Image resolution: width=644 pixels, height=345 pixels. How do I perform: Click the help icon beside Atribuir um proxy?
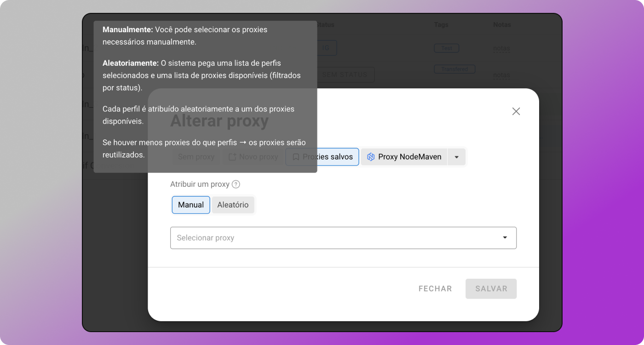[x=236, y=184]
